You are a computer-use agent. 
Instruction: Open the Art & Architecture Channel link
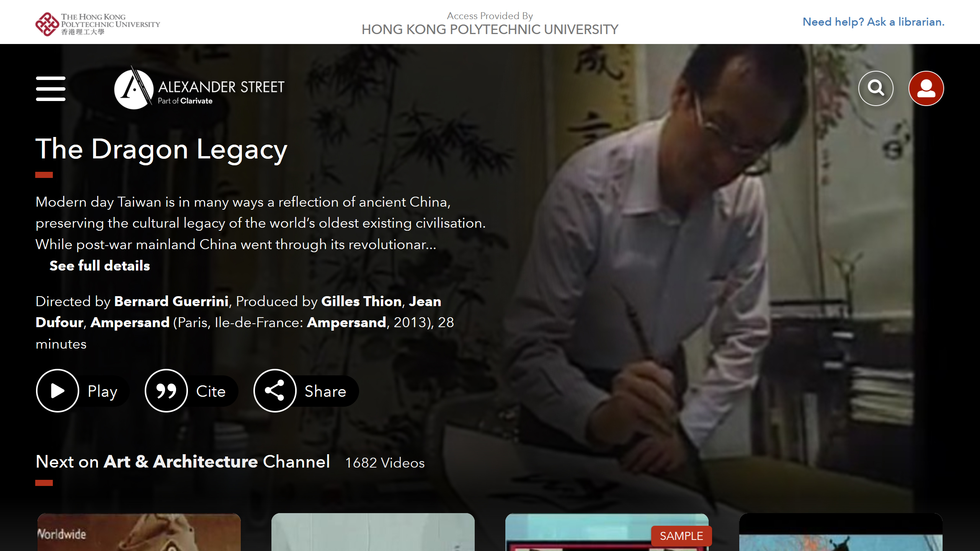tap(217, 462)
